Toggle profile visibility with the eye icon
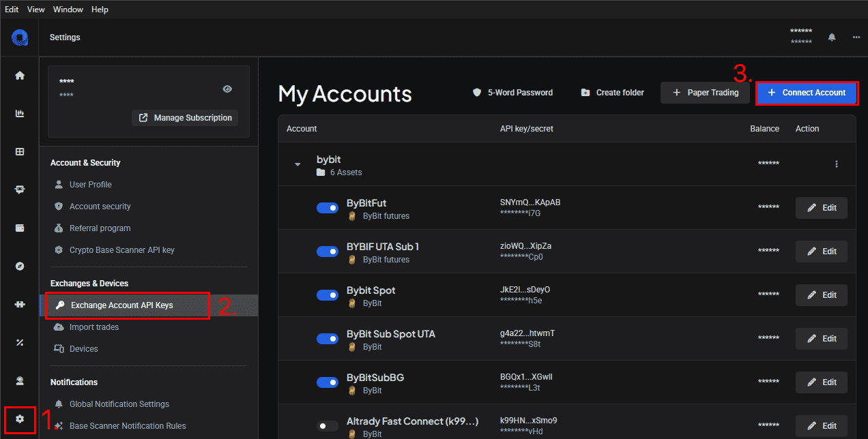 click(x=228, y=89)
